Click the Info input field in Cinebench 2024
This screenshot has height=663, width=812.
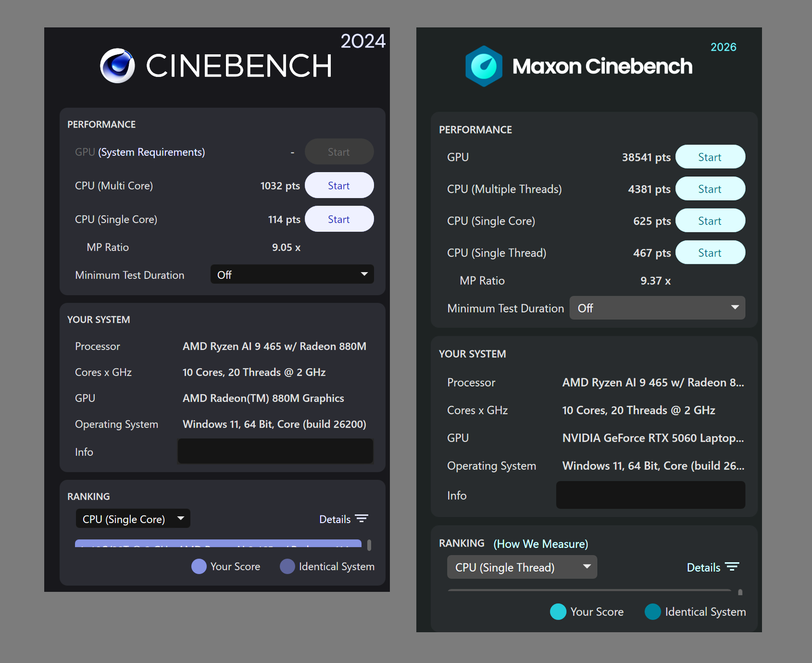(x=275, y=451)
